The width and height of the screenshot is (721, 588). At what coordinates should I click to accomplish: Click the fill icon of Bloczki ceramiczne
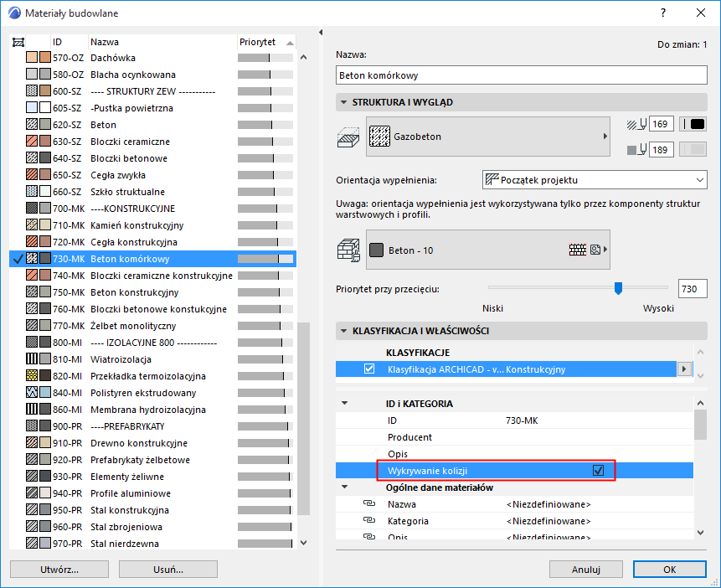point(32,142)
